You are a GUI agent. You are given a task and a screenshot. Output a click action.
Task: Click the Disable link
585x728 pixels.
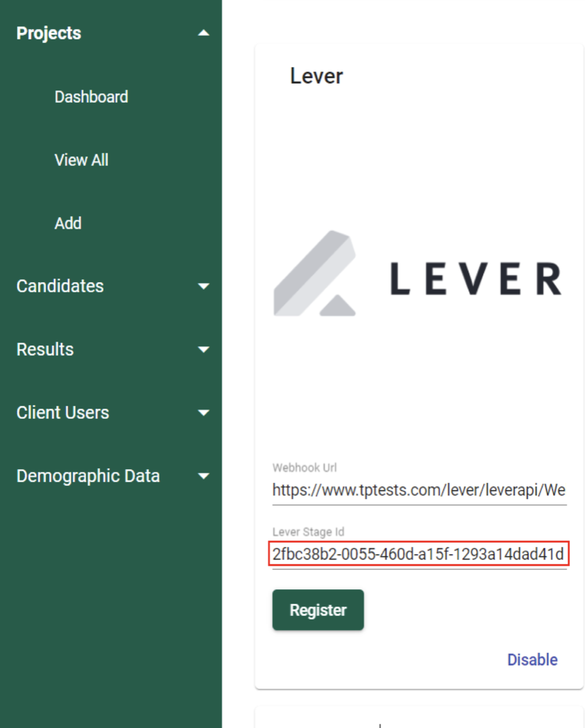[x=532, y=660]
